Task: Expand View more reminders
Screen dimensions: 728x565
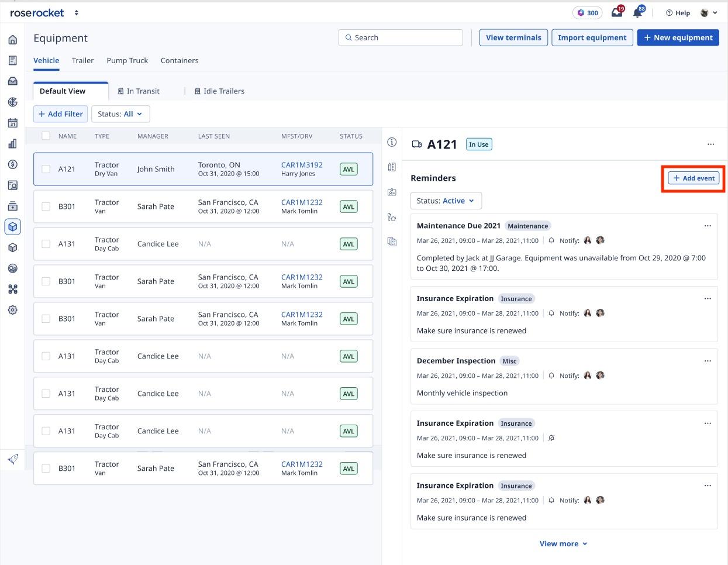Action: (x=563, y=543)
